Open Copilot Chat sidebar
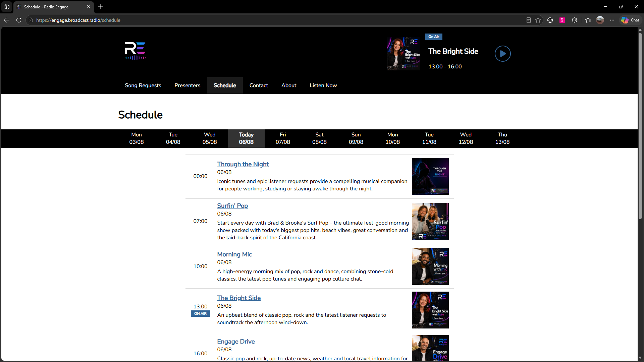This screenshot has height=362, width=644. point(630,20)
